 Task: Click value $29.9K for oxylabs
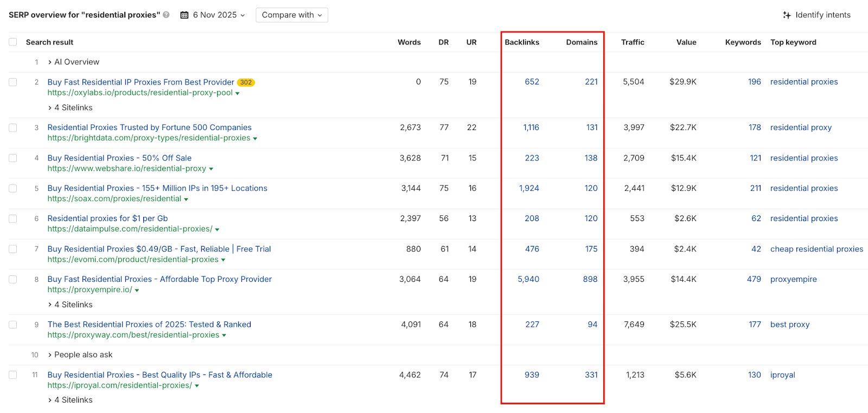click(683, 82)
